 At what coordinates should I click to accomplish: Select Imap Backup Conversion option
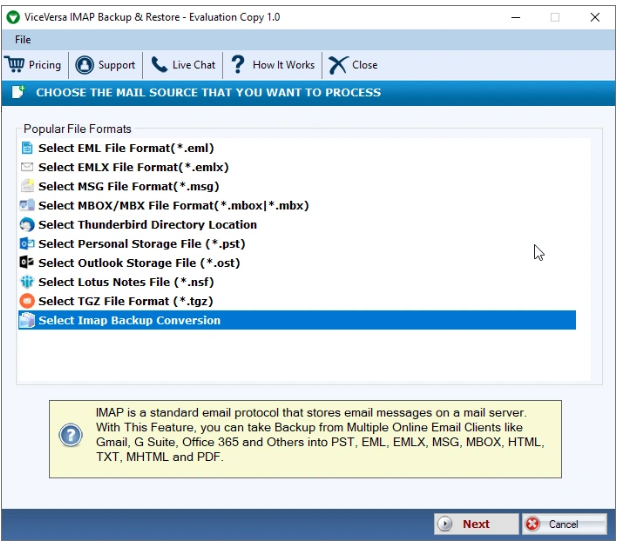click(x=297, y=320)
